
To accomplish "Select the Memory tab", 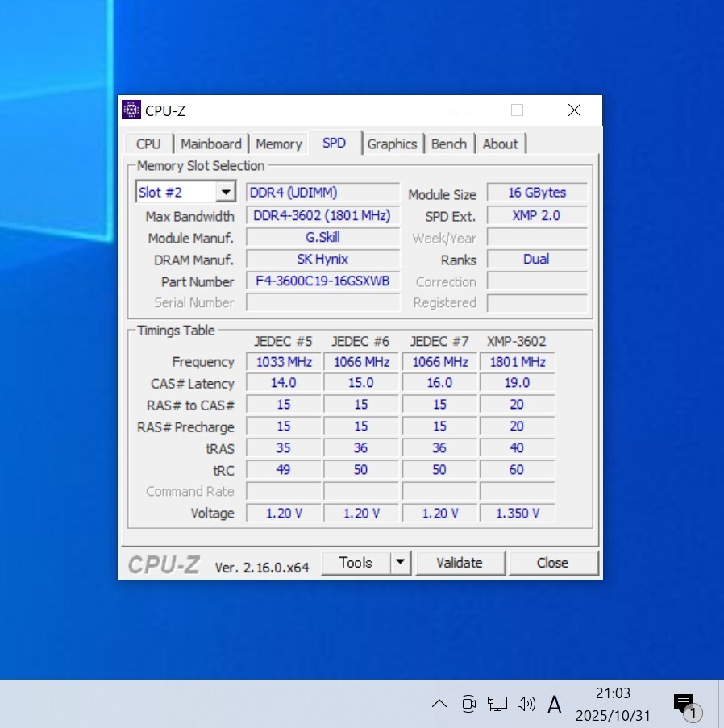I will pyautogui.click(x=278, y=144).
